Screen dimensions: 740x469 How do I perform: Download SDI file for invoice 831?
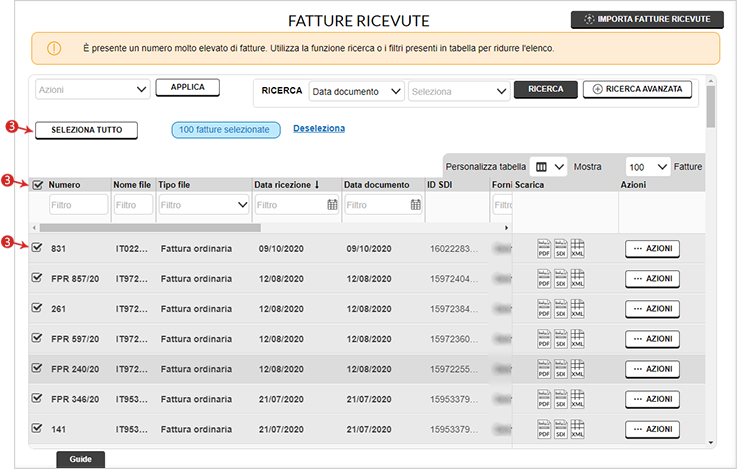point(560,248)
